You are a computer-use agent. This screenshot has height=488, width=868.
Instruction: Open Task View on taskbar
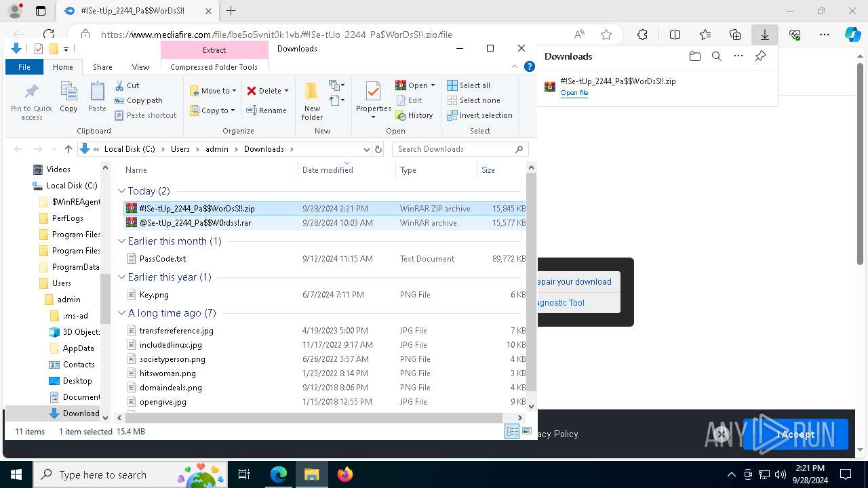click(x=244, y=474)
